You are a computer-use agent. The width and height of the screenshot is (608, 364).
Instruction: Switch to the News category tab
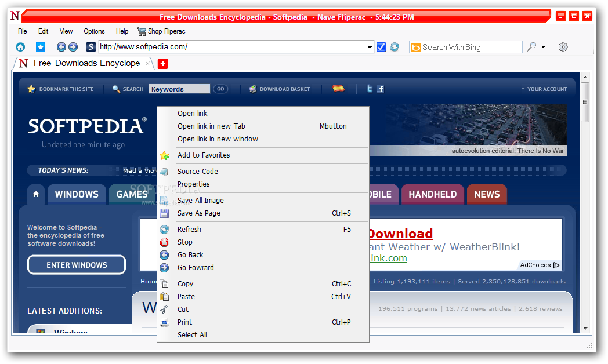click(x=487, y=194)
